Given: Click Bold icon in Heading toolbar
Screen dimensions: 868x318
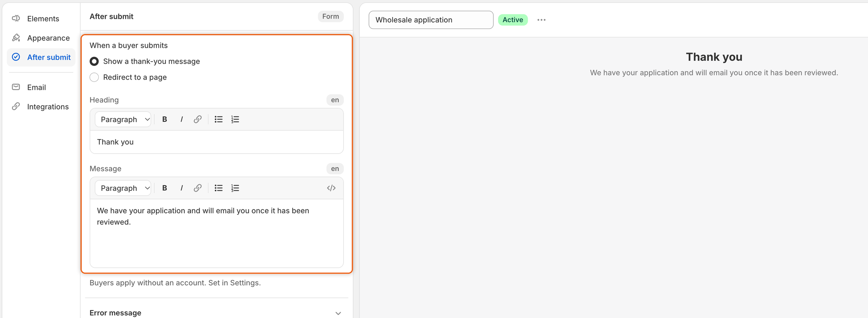Looking at the screenshot, I should click(x=165, y=119).
